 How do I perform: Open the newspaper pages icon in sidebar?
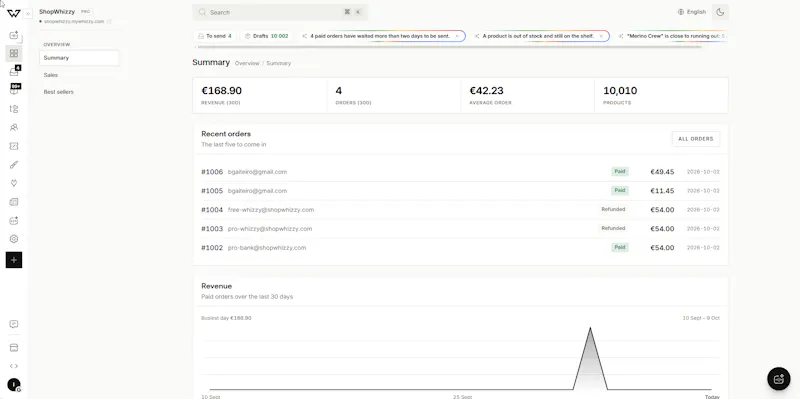14,202
